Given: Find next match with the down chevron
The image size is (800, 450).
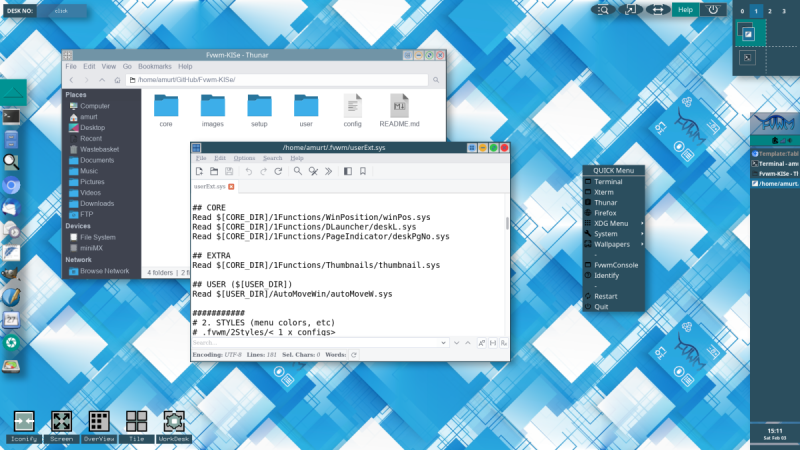Looking at the screenshot, I should (x=457, y=343).
